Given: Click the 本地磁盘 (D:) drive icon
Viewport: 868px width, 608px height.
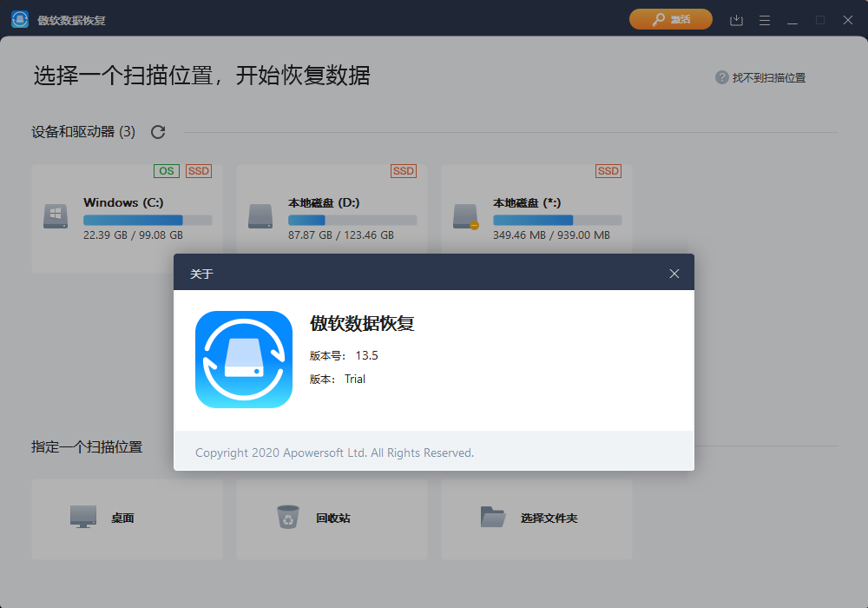Looking at the screenshot, I should tap(260, 215).
